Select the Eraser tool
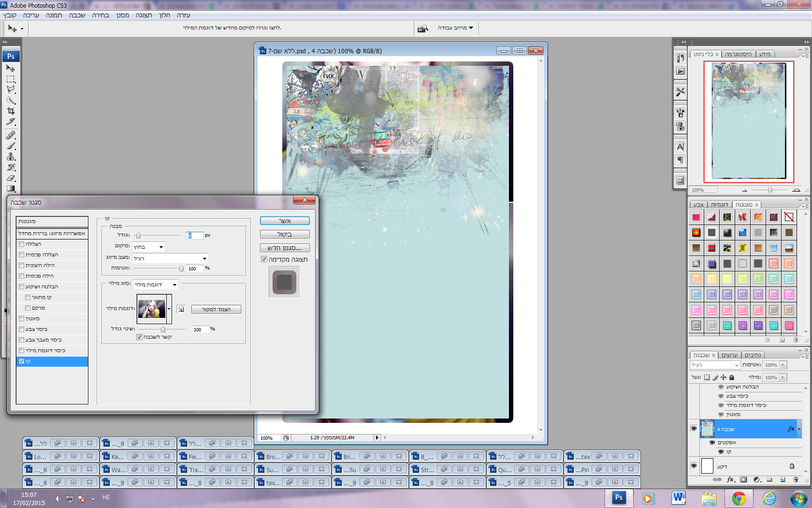Screen dimensions: 812x508 pyautogui.click(x=11, y=178)
